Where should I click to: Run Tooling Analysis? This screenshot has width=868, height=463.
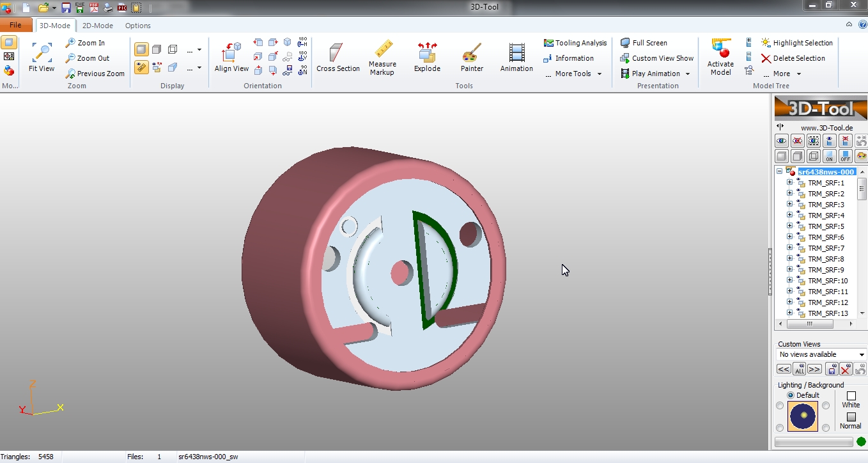pyautogui.click(x=574, y=42)
